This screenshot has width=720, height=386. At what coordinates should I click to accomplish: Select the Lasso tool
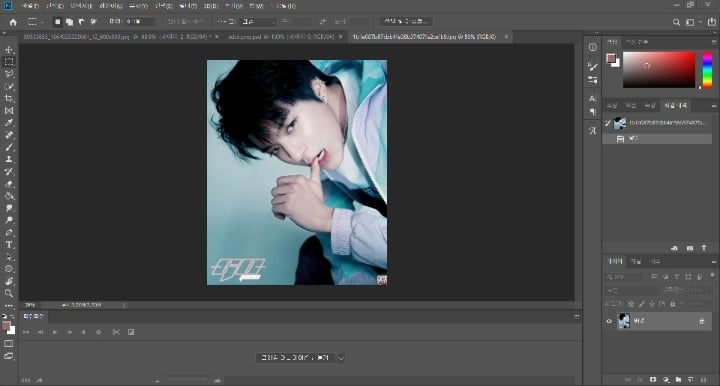(x=9, y=74)
